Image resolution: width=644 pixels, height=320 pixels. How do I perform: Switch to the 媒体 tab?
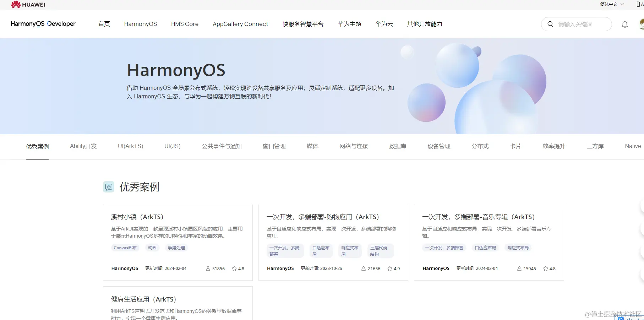312,146
